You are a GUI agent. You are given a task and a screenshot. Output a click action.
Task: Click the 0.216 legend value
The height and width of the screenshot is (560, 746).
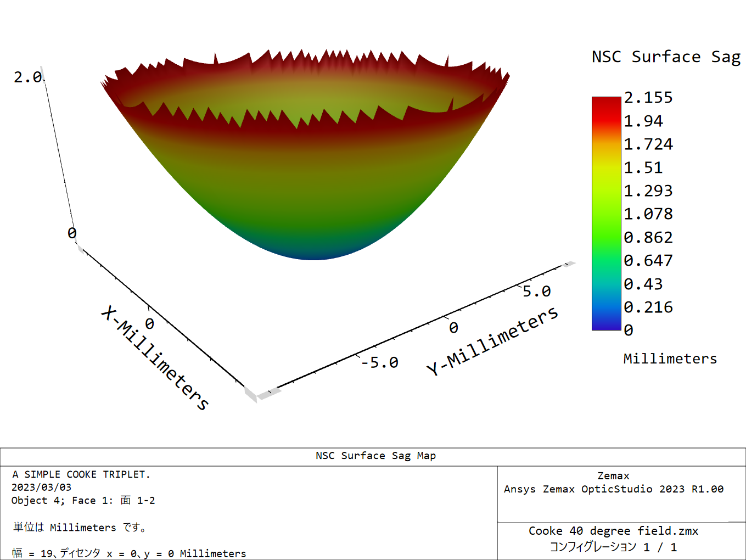648,307
